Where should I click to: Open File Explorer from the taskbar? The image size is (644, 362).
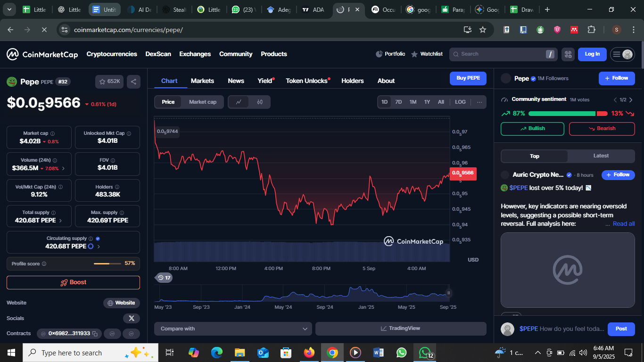pyautogui.click(x=240, y=353)
